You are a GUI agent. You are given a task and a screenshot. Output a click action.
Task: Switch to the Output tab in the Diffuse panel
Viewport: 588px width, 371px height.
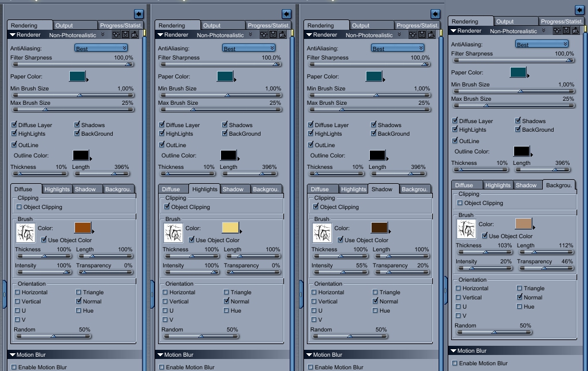[x=74, y=25]
